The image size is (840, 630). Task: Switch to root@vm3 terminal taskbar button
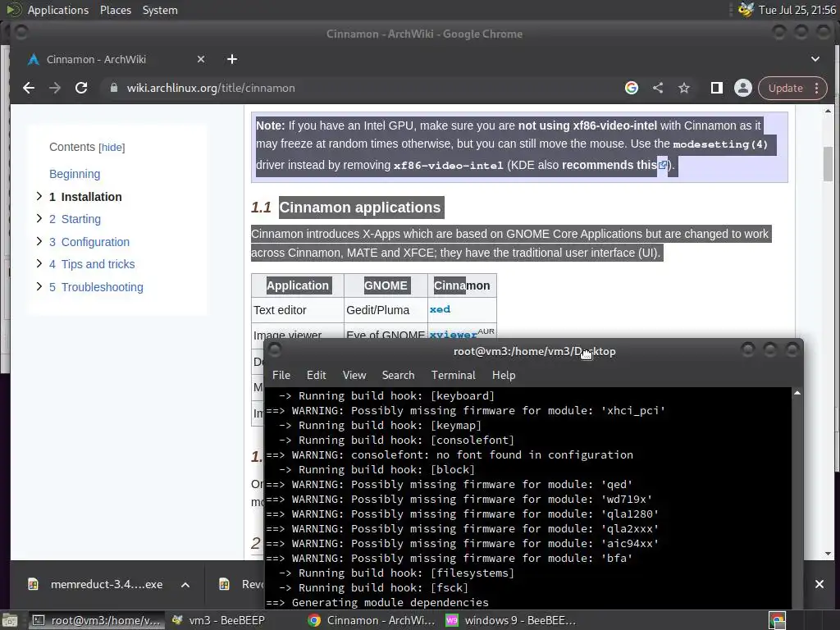pos(97,620)
